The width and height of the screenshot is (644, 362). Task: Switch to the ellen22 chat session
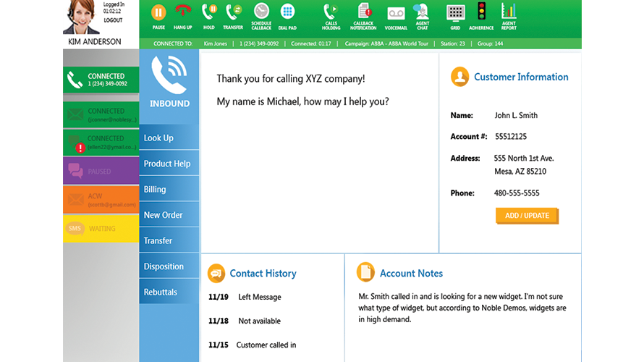tap(101, 143)
